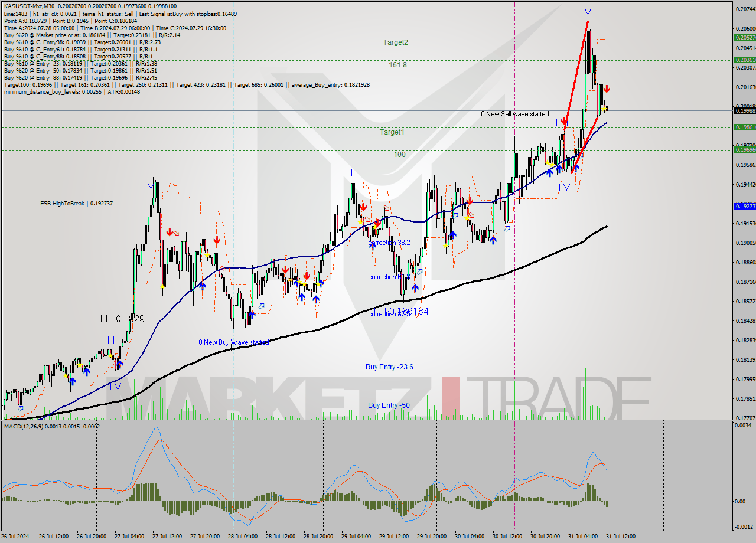Screen dimensions: 756x543
Task: Select the '0 New Sell wave started' annotation
Action: pyautogui.click(x=515, y=114)
